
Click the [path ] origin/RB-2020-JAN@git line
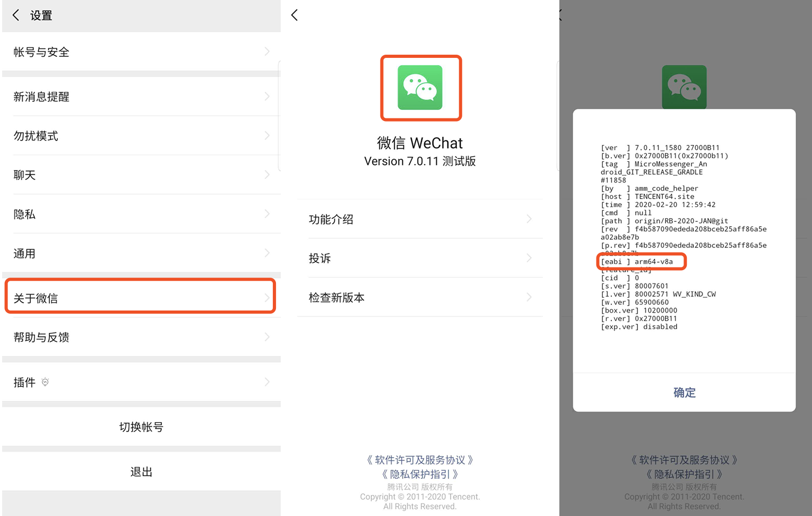pyautogui.click(x=664, y=221)
